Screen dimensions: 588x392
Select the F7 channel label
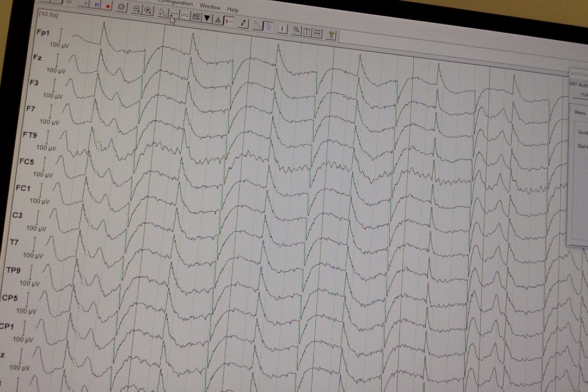pyautogui.click(x=30, y=108)
